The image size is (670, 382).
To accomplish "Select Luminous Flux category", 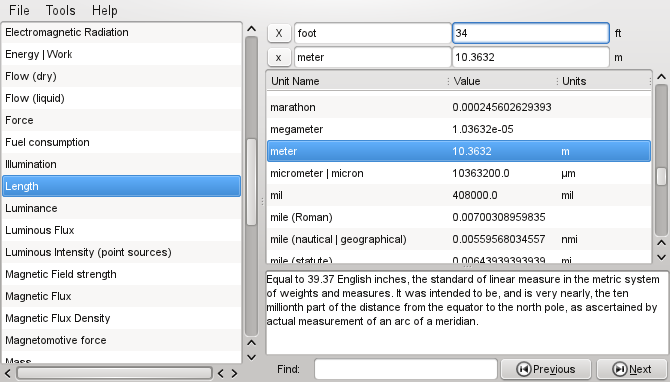I will [121, 230].
